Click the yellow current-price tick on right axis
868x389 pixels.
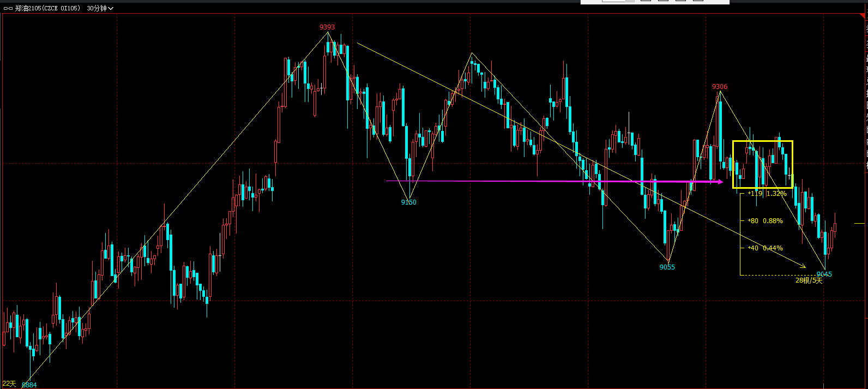(859, 223)
